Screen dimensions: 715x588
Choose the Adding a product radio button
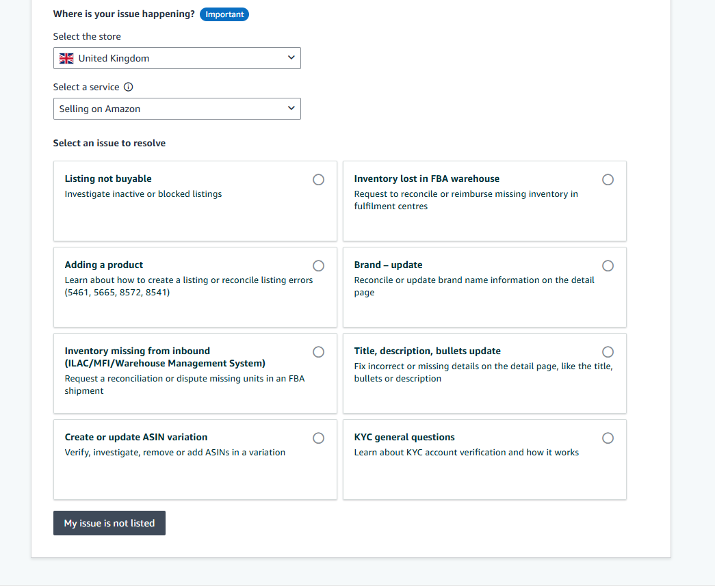(319, 266)
